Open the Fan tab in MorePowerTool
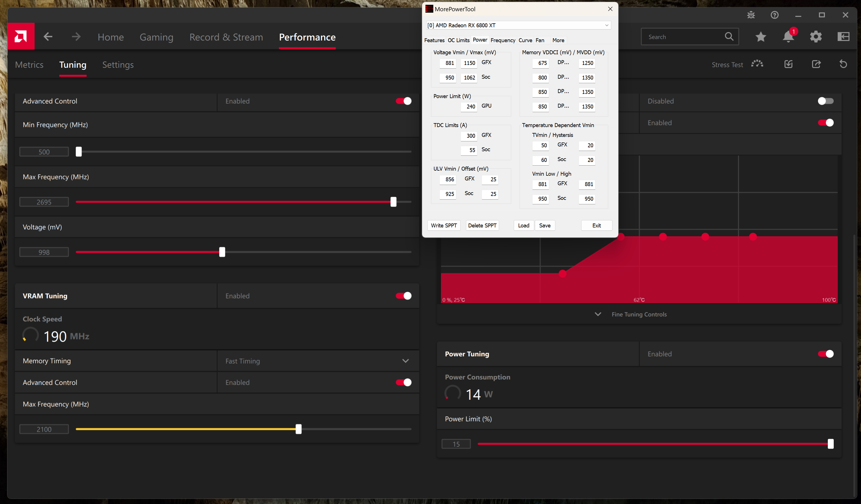Image resolution: width=861 pixels, height=504 pixels. click(x=540, y=40)
